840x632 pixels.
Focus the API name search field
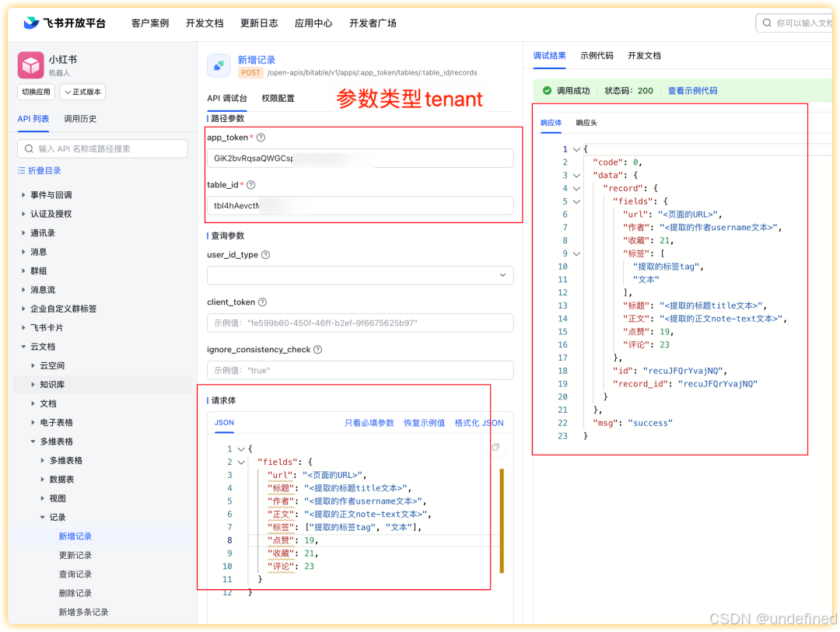(103, 149)
